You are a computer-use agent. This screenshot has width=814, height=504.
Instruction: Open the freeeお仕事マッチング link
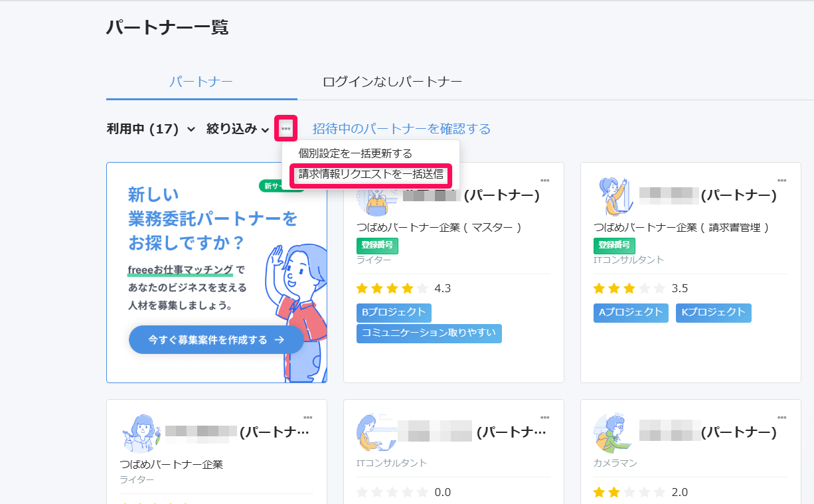pyautogui.click(x=180, y=270)
